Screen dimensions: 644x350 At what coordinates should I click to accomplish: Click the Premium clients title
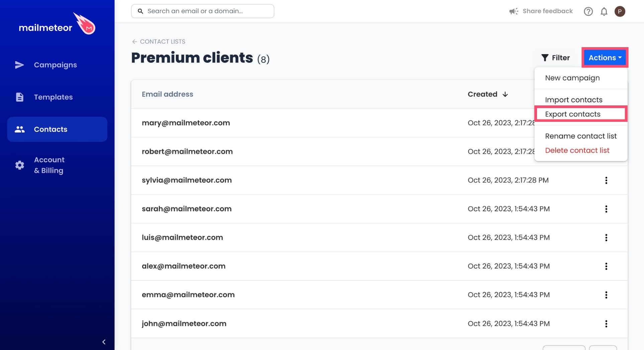point(192,58)
